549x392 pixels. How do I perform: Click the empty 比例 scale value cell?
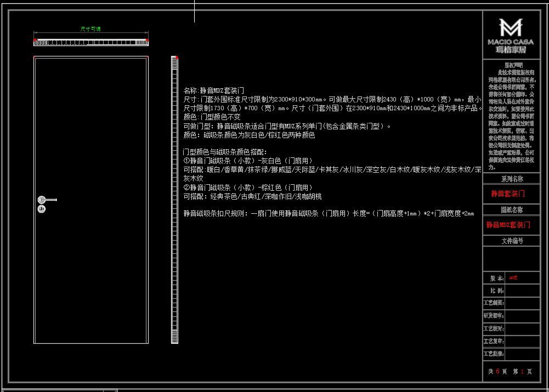coord(522,290)
